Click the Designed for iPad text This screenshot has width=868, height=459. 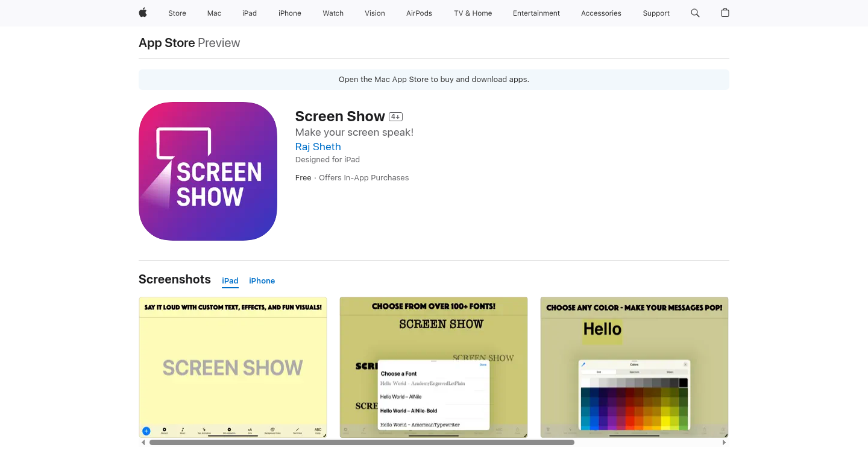(x=327, y=160)
